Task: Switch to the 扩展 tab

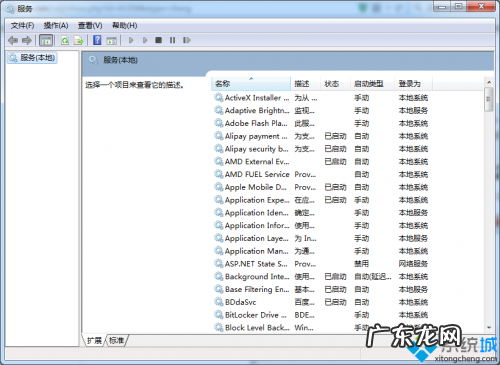Action: pos(94,340)
